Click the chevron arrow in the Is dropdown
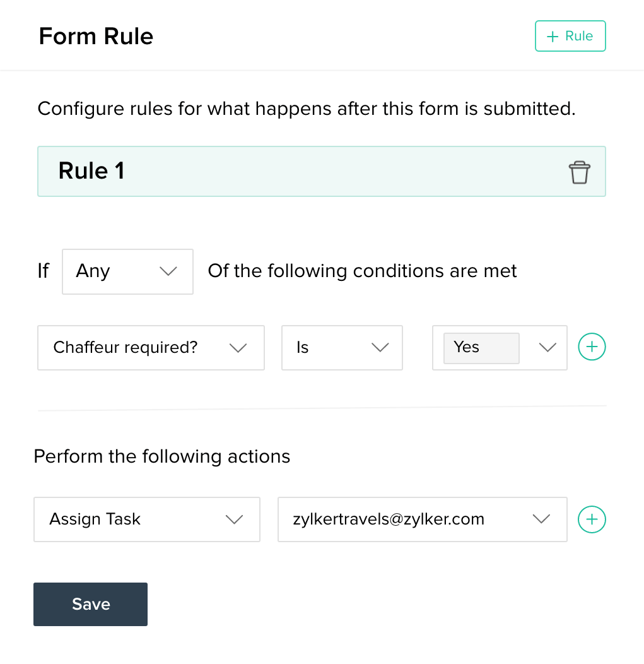Screen dimensions: 644x664 pyautogui.click(x=379, y=348)
